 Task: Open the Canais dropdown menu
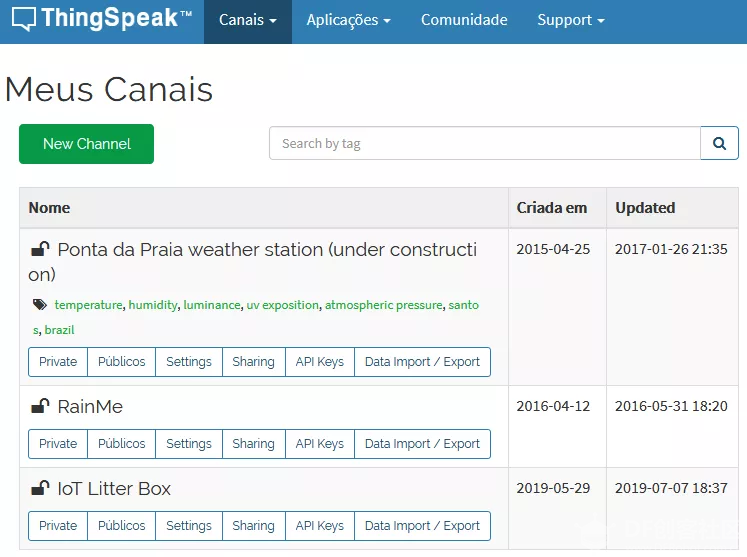(248, 20)
